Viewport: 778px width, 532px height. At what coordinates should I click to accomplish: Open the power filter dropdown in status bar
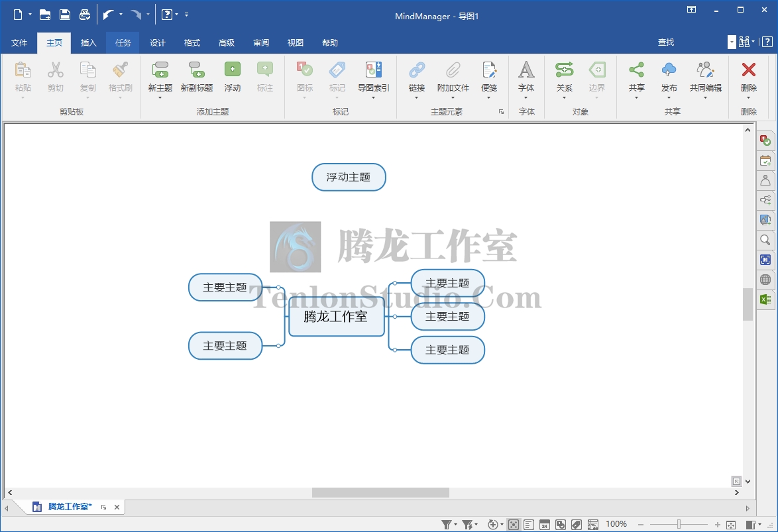[469, 525]
